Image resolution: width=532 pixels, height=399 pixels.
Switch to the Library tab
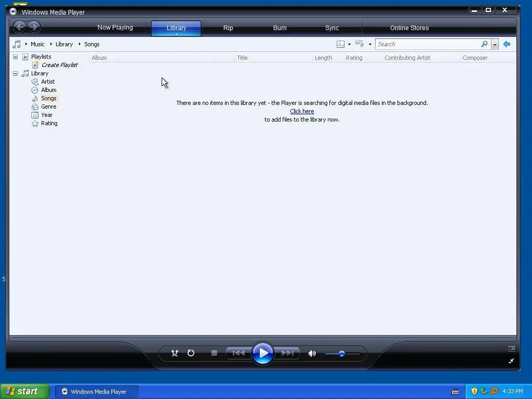pos(176,28)
